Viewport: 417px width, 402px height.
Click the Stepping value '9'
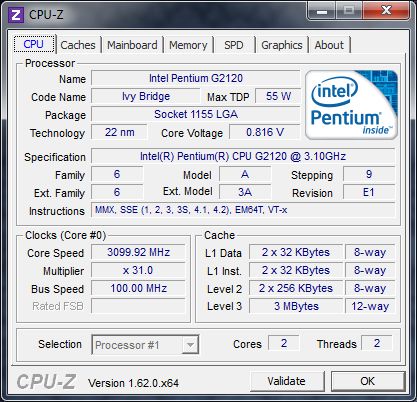pos(369,174)
